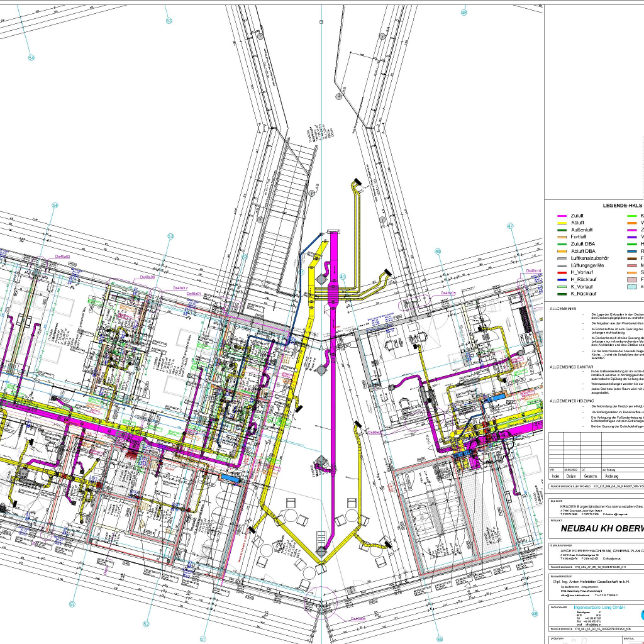Click the 'ALLGEMEINES HEIZUNG' notes heading
The width and height of the screenshot is (644, 644).
click(572, 401)
